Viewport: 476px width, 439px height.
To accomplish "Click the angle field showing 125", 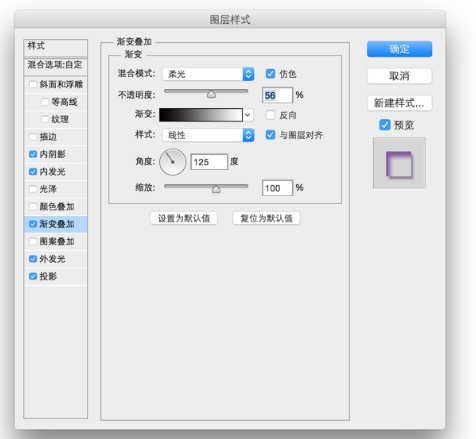I will coord(209,162).
